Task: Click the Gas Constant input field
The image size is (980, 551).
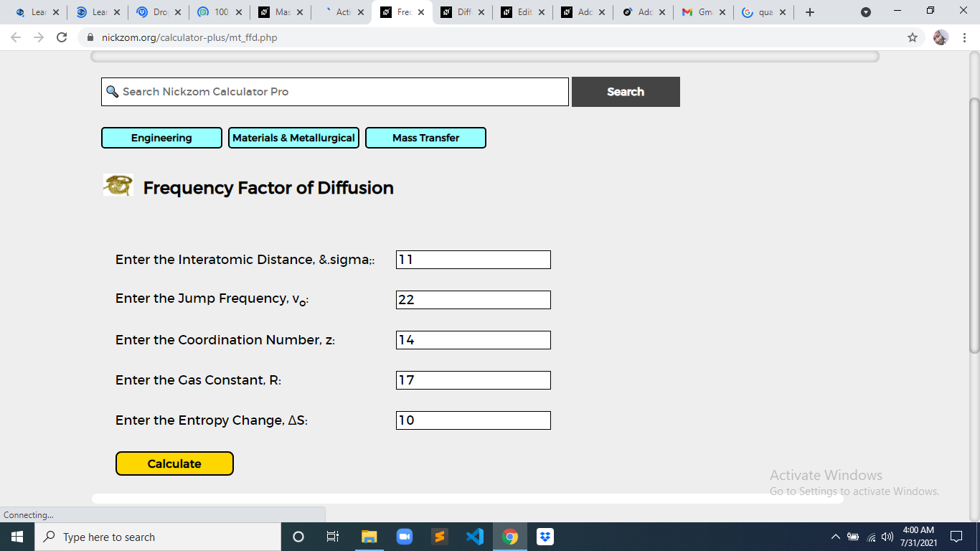Action: pos(473,380)
